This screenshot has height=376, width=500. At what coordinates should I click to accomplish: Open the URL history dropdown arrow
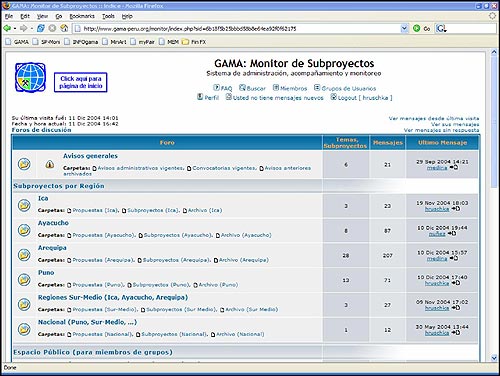[404, 28]
